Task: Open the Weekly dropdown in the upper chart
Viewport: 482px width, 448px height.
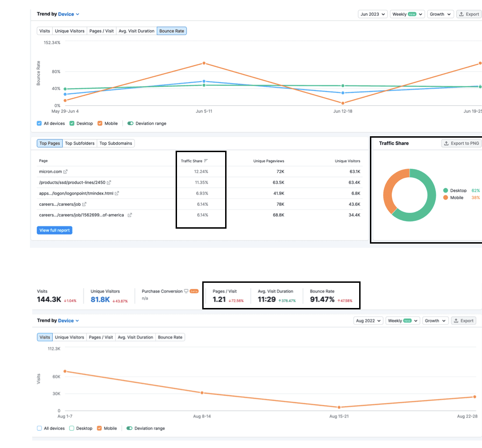Action: tap(407, 14)
